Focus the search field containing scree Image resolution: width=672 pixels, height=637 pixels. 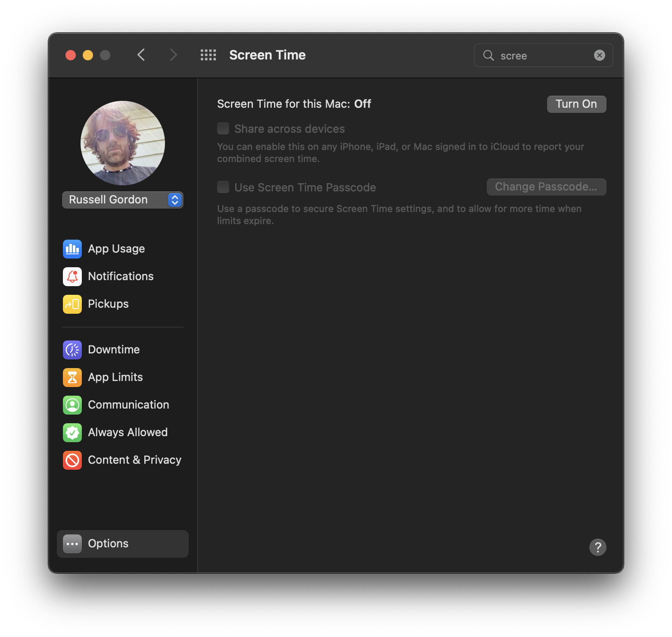coord(544,55)
